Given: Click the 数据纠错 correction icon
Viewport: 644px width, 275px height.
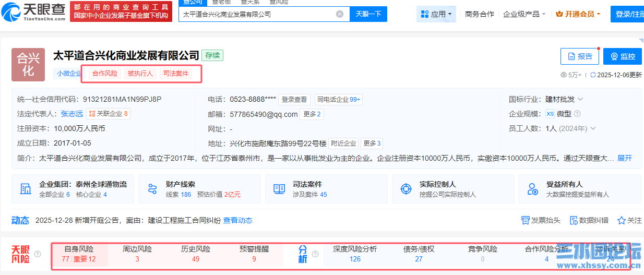Looking at the screenshot, I should 574,221.
